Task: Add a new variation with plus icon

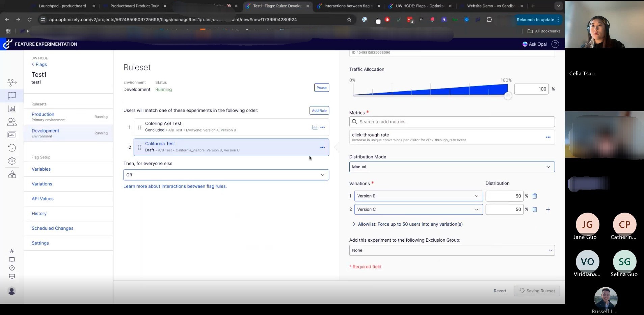Action: point(548,210)
